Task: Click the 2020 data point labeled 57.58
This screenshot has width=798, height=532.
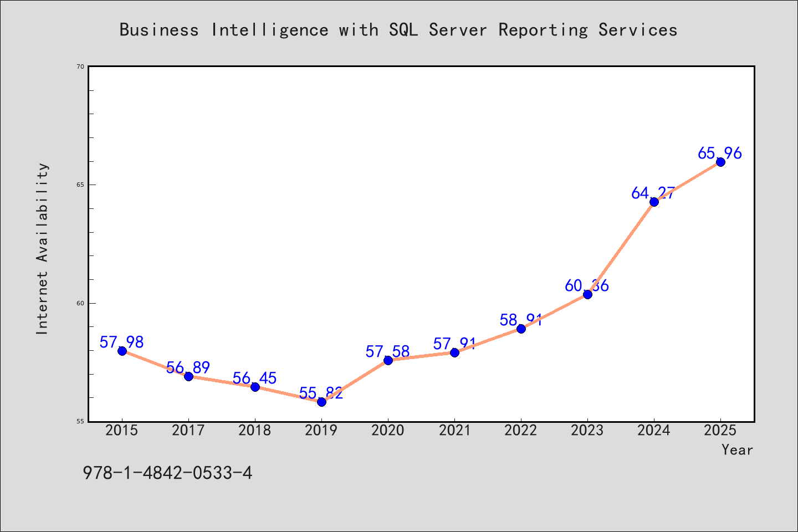Action: [x=388, y=360]
